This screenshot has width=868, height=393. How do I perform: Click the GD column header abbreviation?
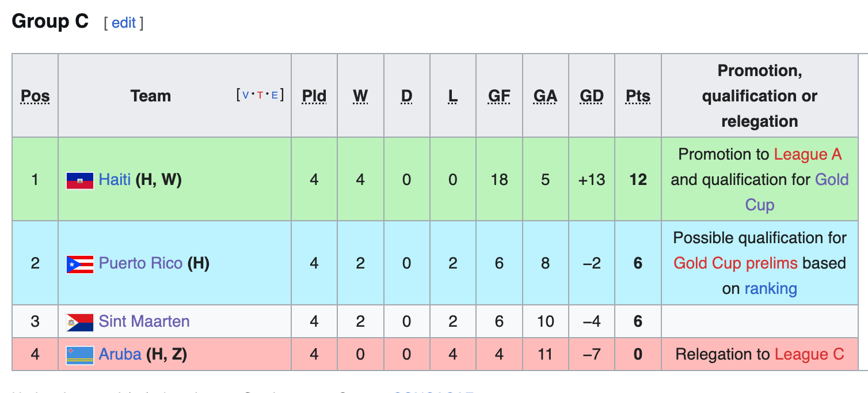tap(592, 96)
